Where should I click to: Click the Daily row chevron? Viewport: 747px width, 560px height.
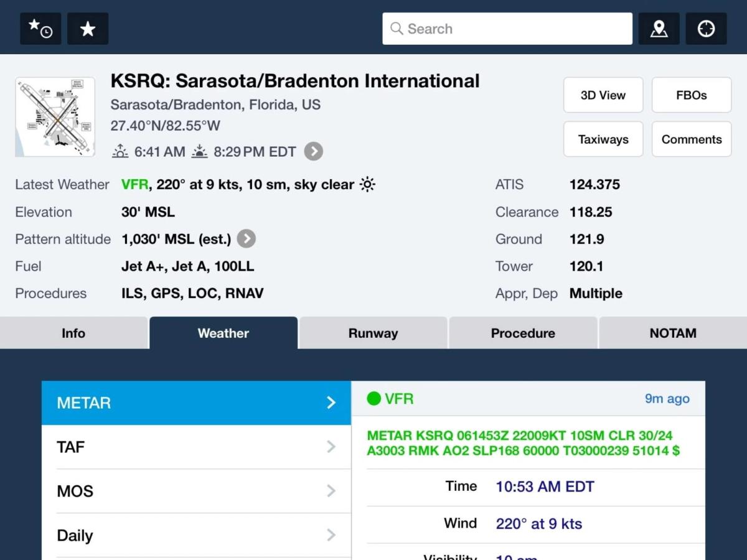tap(332, 535)
